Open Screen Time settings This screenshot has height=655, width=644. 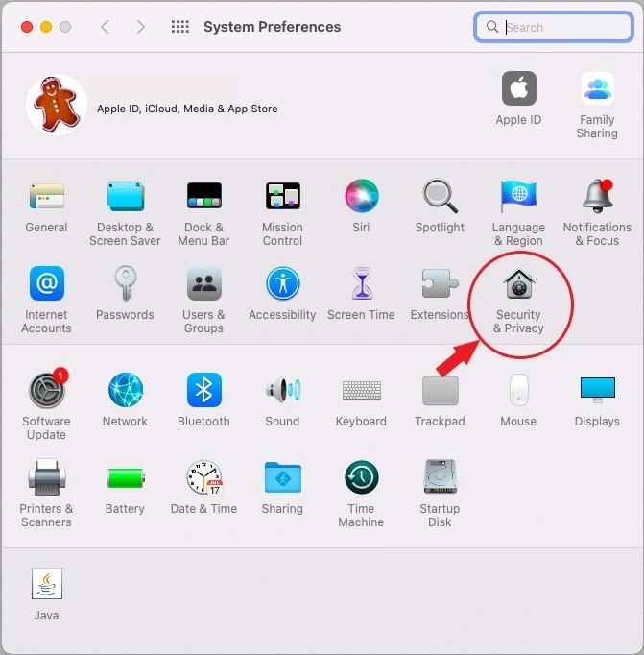(362, 283)
